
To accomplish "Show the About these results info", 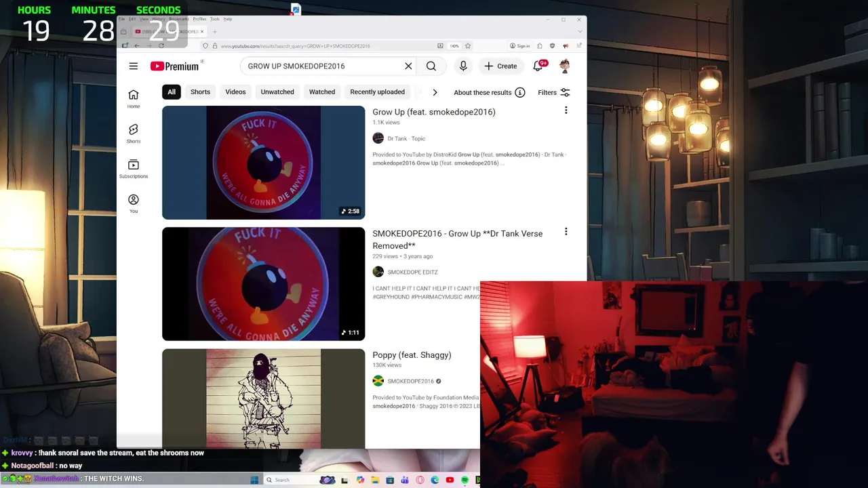I will coord(519,92).
